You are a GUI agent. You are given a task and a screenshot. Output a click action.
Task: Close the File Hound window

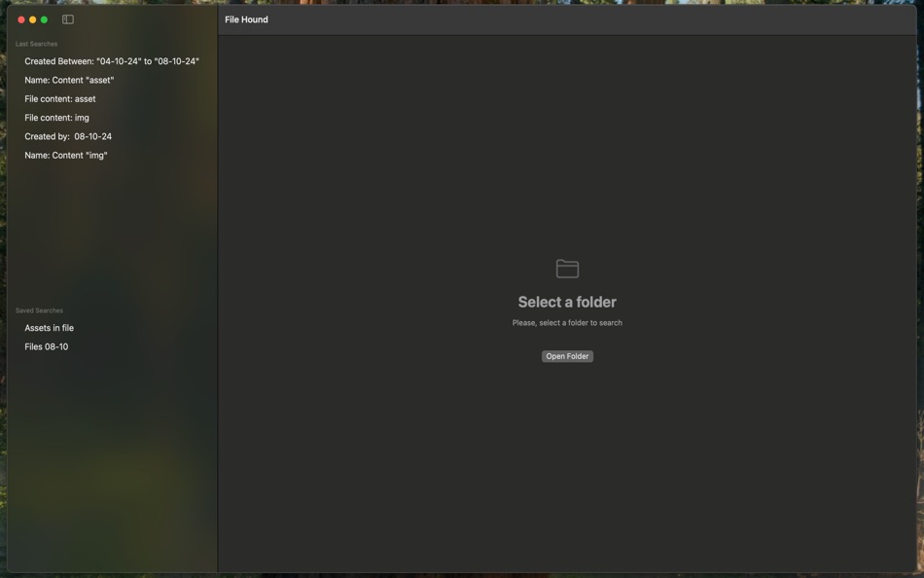click(x=21, y=19)
